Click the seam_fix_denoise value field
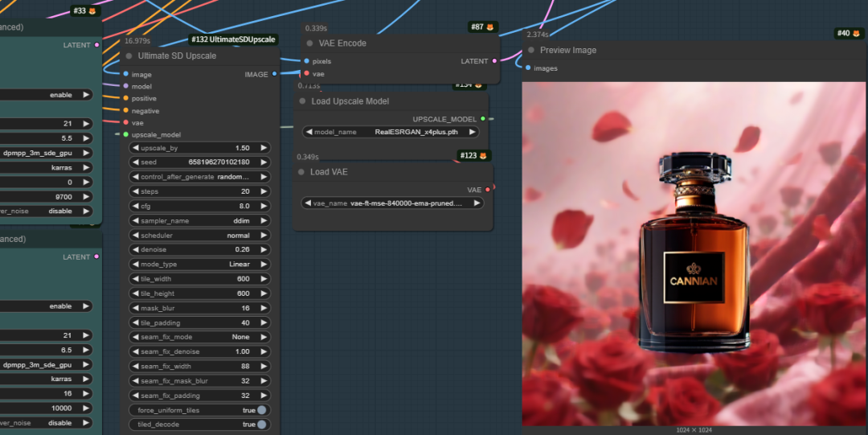 [x=199, y=351]
